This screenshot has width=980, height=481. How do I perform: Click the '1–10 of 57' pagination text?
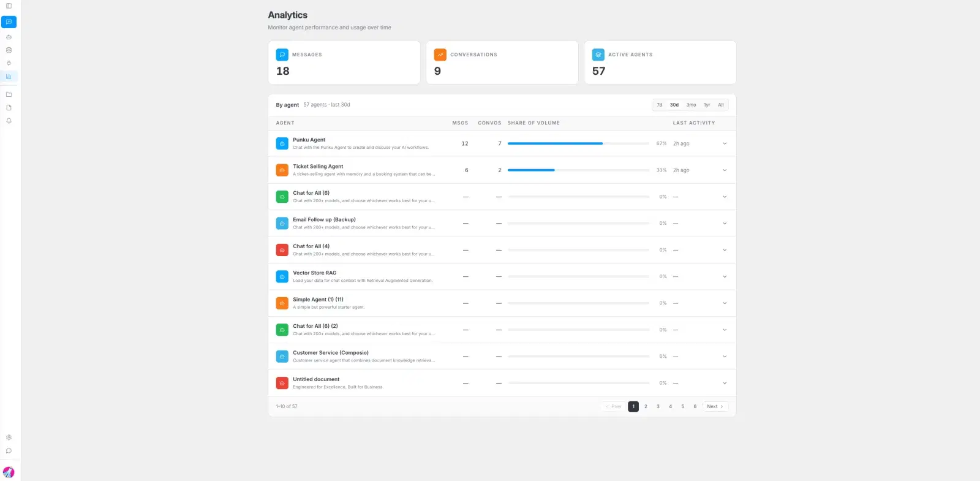tap(287, 406)
